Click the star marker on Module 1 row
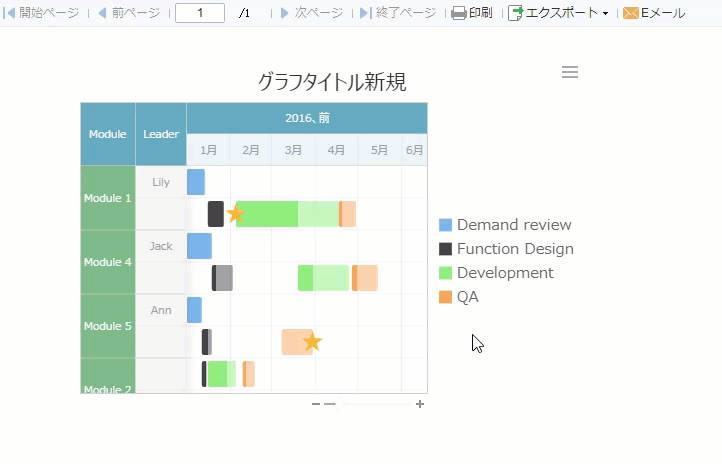Screen dimensions: 722x464 click(x=236, y=214)
